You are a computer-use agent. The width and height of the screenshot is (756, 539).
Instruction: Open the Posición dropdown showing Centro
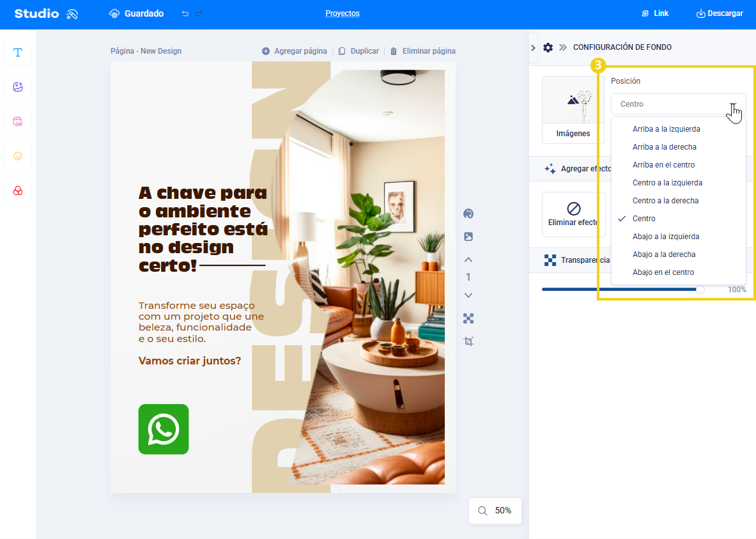679,104
